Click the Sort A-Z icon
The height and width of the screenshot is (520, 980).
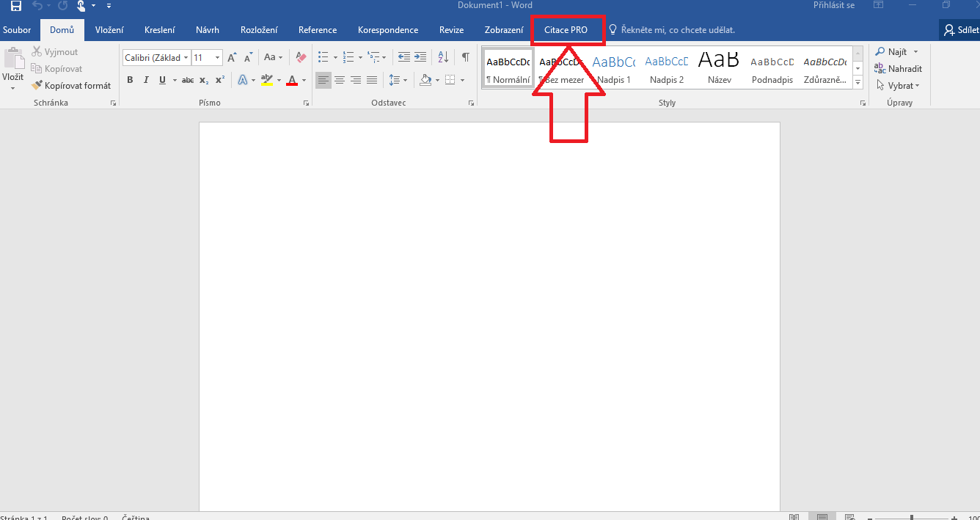(x=443, y=57)
